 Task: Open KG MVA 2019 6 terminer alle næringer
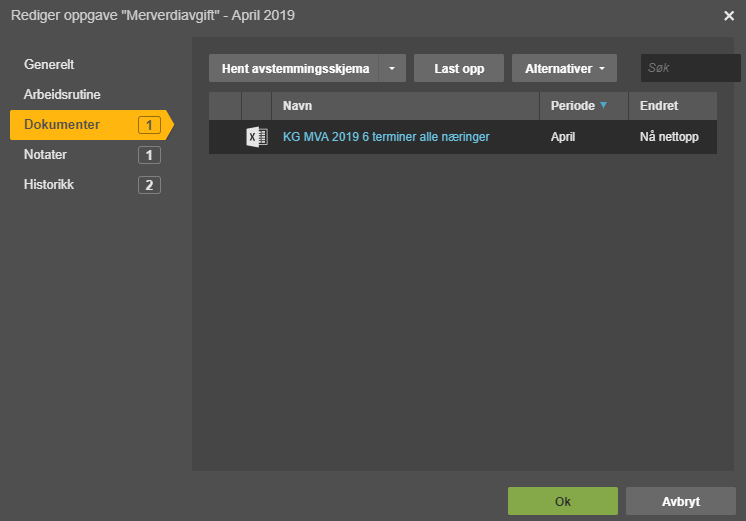(x=386, y=137)
